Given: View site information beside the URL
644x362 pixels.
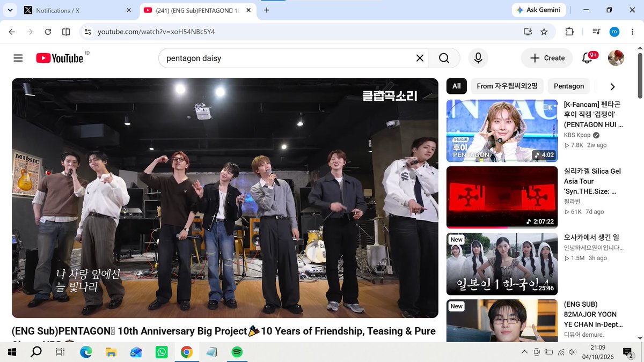Looking at the screenshot, I should [x=88, y=32].
